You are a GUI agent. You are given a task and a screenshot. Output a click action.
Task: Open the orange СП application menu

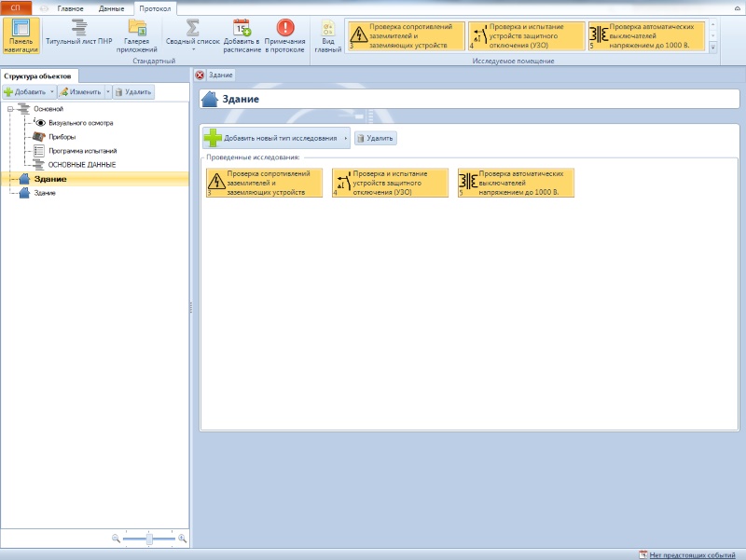click(16, 7)
